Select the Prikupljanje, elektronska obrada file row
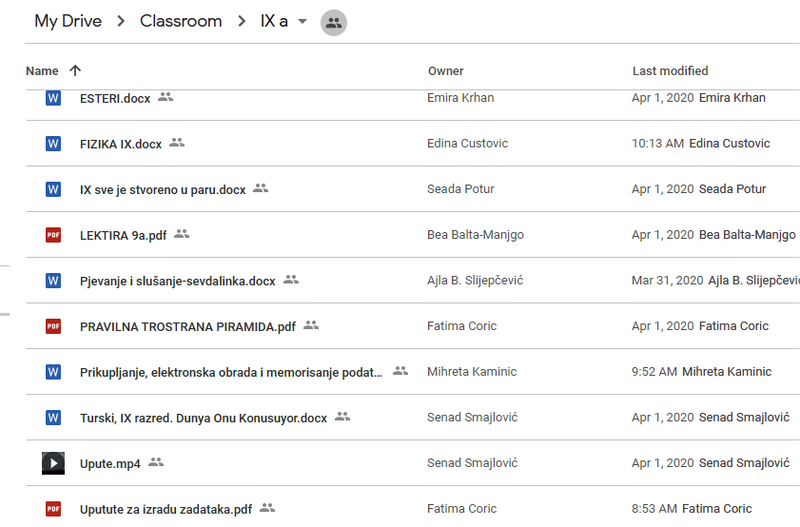The width and height of the screenshot is (800, 527). (231, 372)
